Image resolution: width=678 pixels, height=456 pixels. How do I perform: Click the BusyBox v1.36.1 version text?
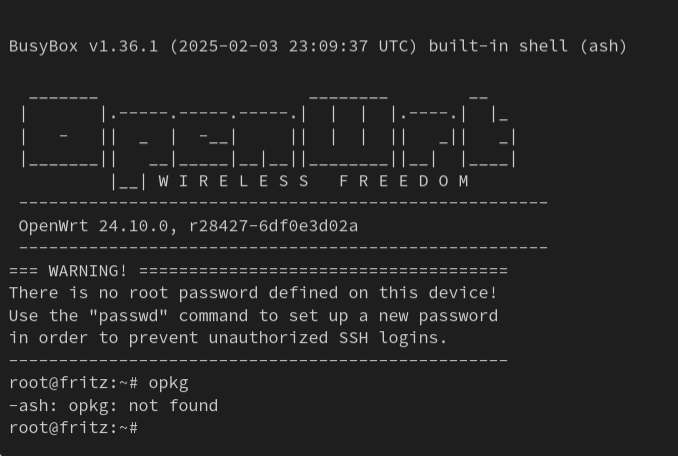pyautogui.click(x=83, y=46)
